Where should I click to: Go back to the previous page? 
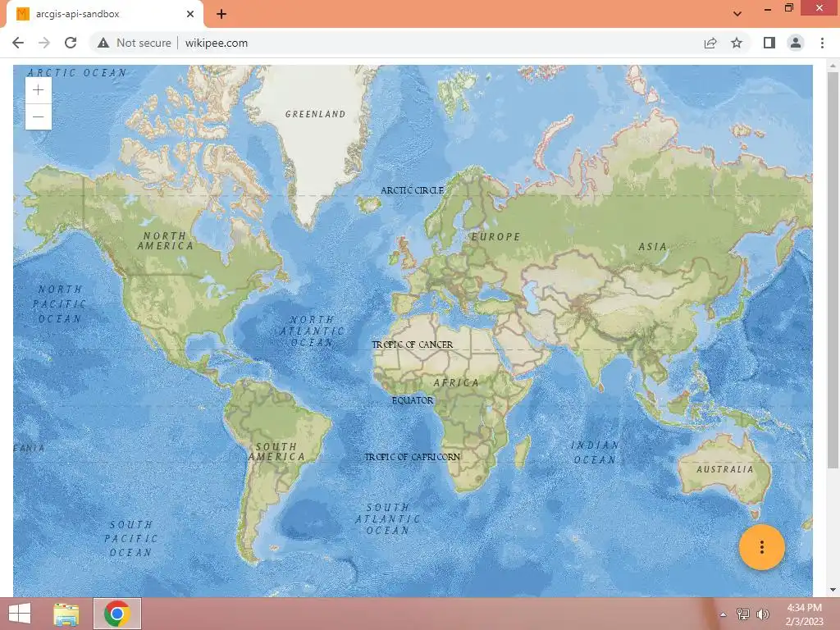pyautogui.click(x=18, y=43)
